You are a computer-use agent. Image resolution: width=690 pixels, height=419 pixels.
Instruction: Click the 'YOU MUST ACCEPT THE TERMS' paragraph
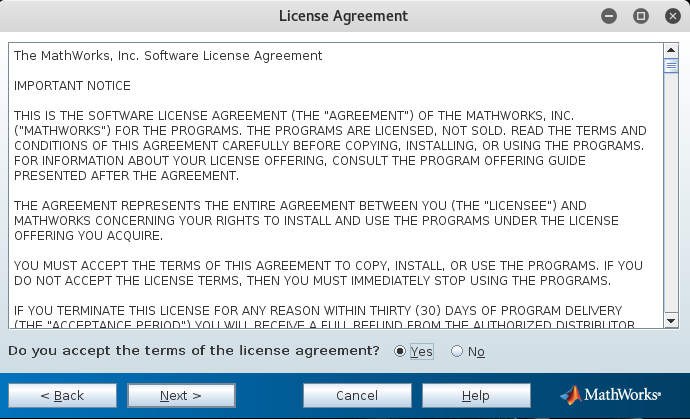(x=328, y=273)
